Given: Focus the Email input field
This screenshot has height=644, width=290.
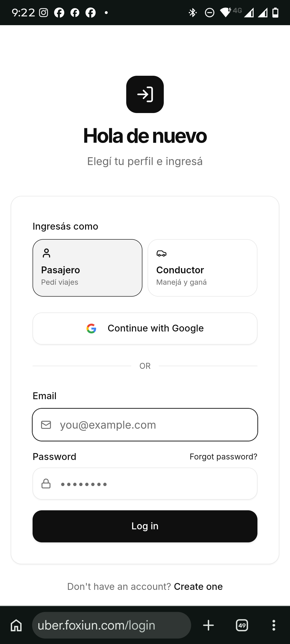Looking at the screenshot, I should click(145, 425).
